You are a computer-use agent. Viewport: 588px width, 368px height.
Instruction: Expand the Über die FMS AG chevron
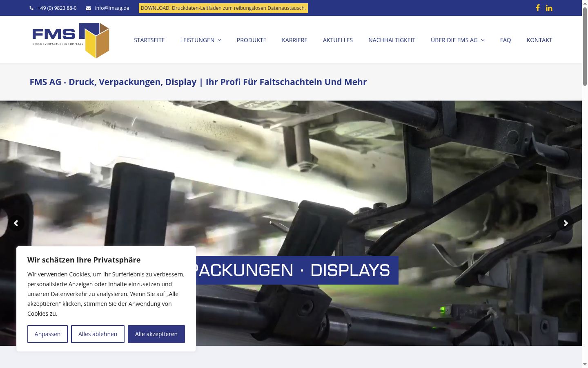(483, 40)
